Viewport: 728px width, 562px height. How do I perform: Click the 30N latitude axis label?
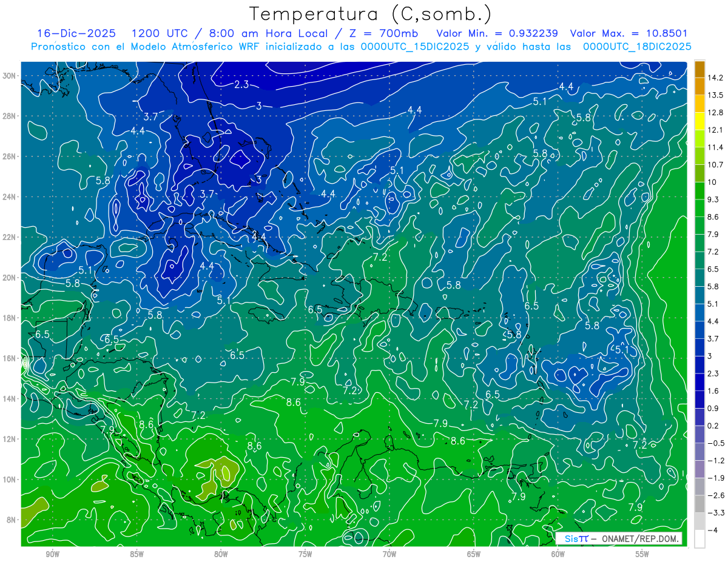coord(10,75)
